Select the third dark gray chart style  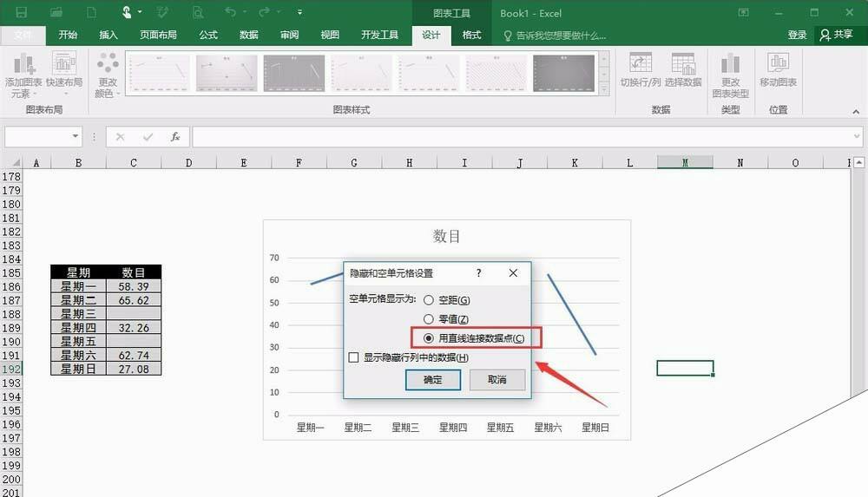tap(294, 73)
